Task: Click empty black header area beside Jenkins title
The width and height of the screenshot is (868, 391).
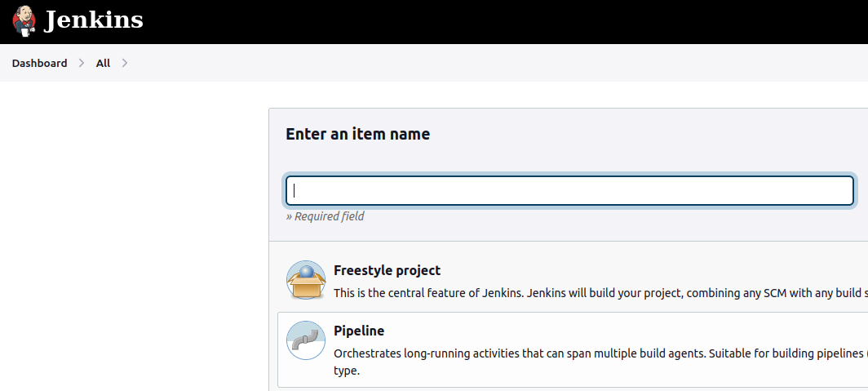Action: 489,21
